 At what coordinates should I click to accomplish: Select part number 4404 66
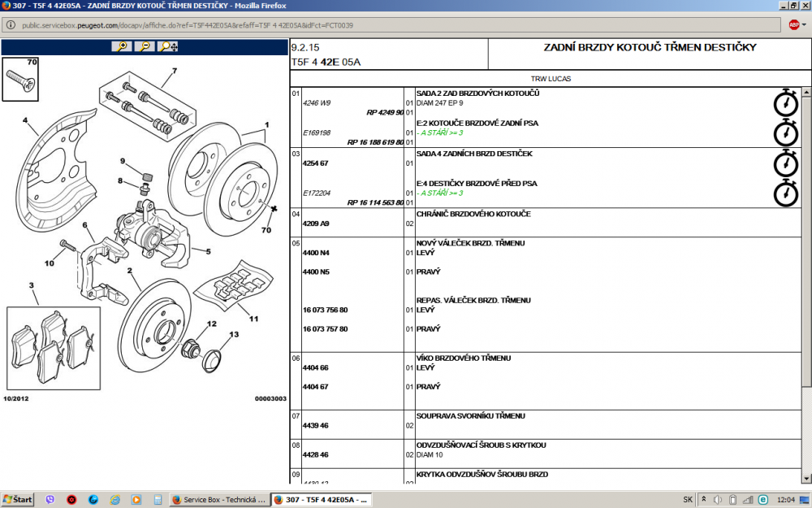(x=315, y=367)
